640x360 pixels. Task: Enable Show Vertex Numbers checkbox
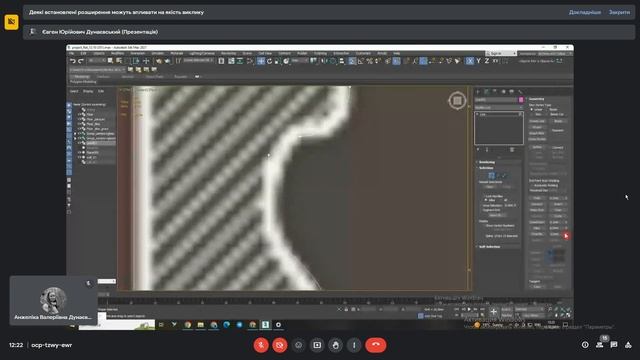(484, 226)
